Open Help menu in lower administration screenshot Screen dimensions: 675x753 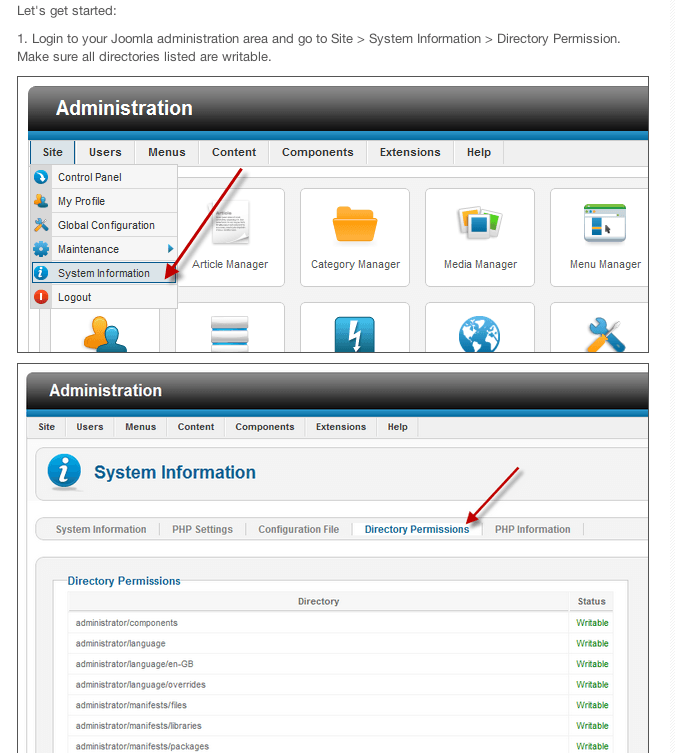click(398, 427)
